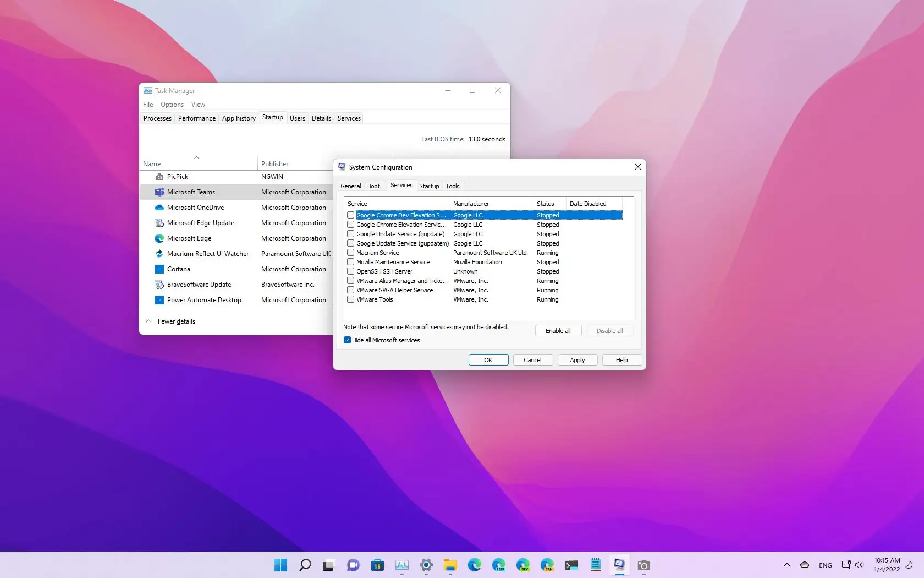
Task: Switch to the Boot tab in System Configuration
Action: (373, 186)
